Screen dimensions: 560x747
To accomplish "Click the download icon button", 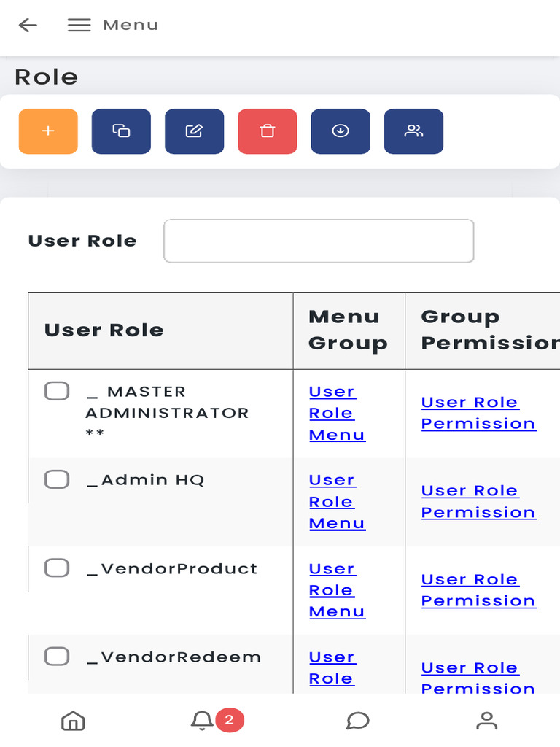I will pos(341,131).
